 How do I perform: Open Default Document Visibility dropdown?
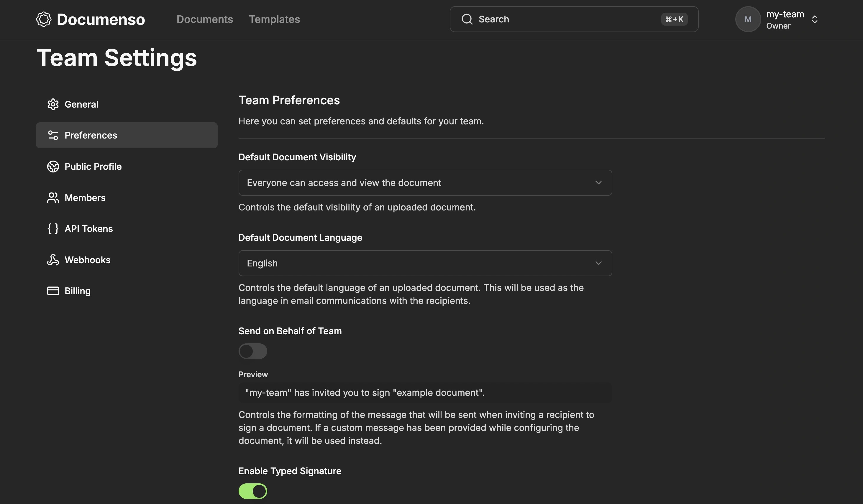pos(425,183)
